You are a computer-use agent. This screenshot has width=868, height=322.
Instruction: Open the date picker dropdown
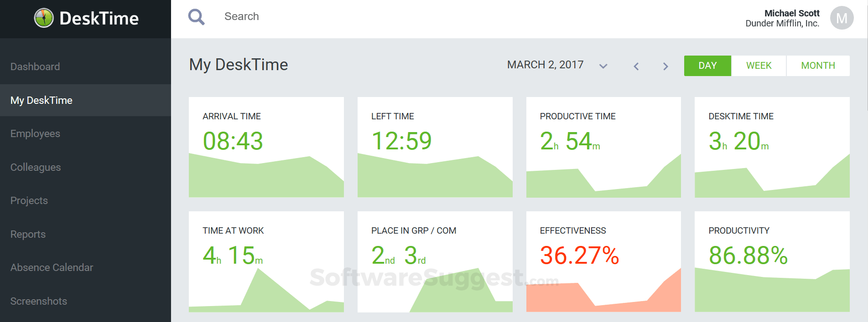click(603, 66)
